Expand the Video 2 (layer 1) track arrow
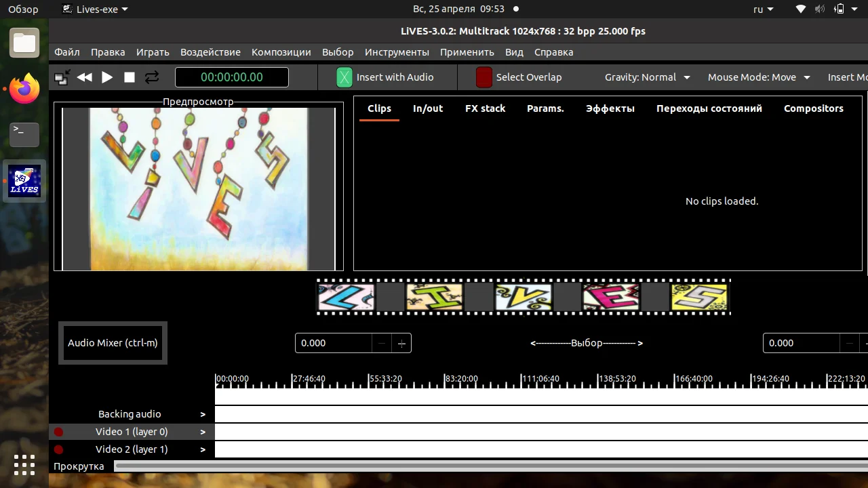 202,449
